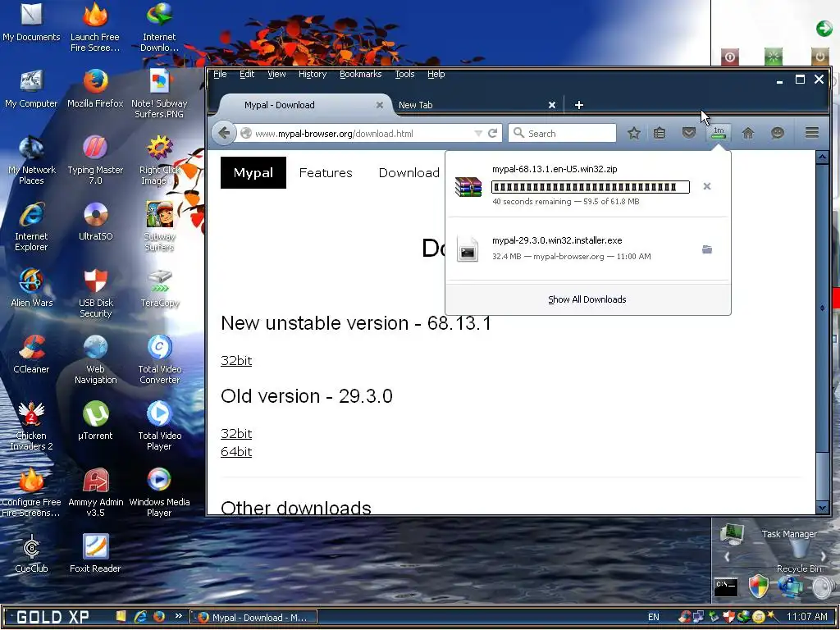Select the Foxit Reader desktop icon
This screenshot has width=840, height=630.
(95, 554)
